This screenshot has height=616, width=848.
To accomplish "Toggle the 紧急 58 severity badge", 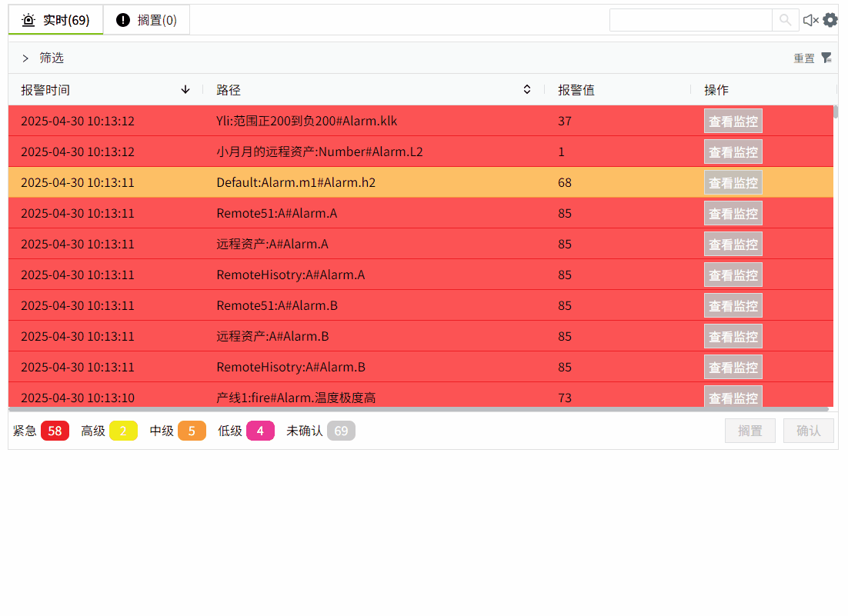I will (55, 431).
